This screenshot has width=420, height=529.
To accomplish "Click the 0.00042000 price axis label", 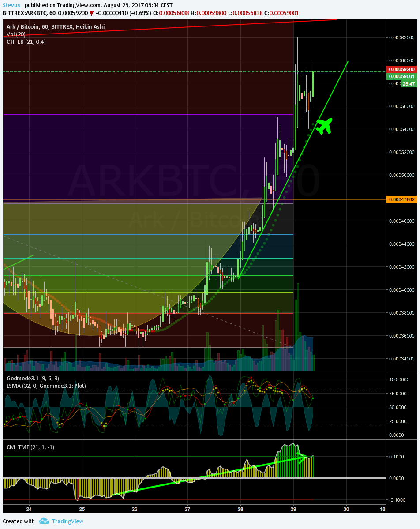I will pos(402,267).
